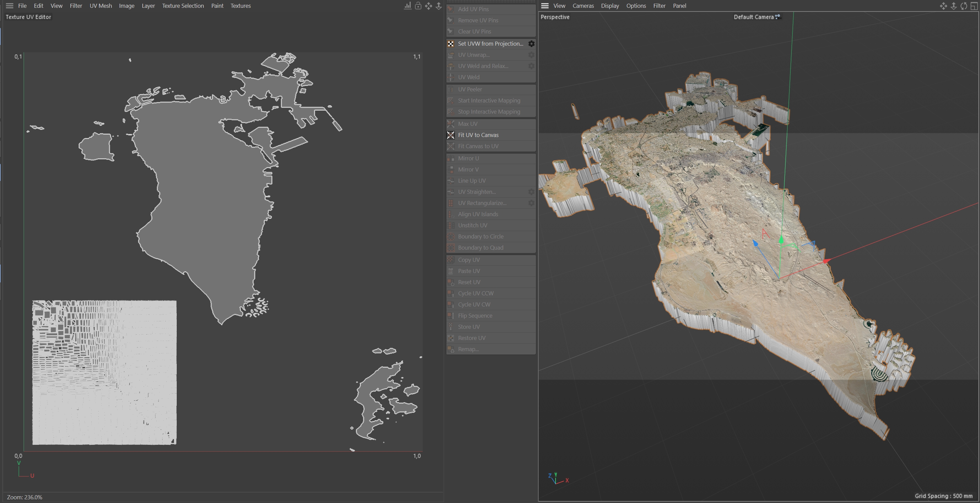Click the Fit UV to Canvas icon
980x503 pixels.
pyautogui.click(x=451, y=135)
